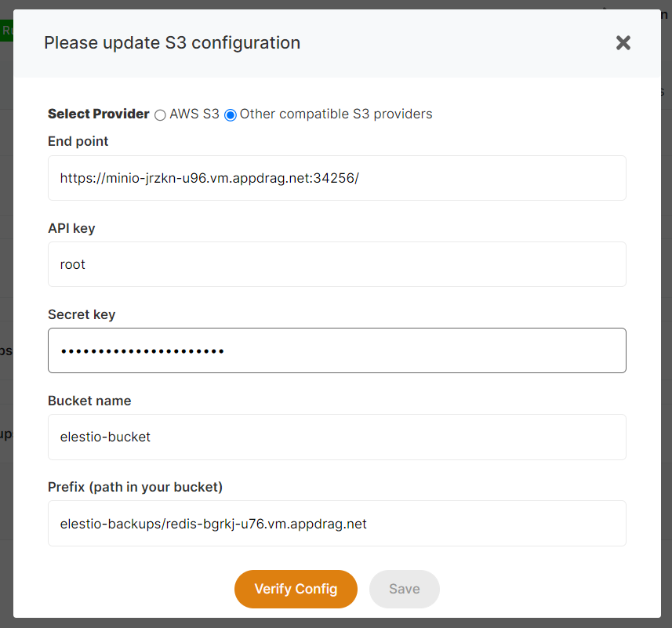Focus the masked Secret key field
This screenshot has width=672, height=628.
click(336, 350)
